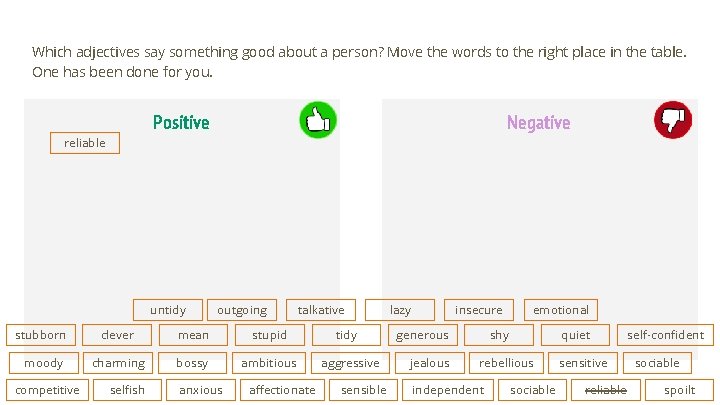Select the 'affectionate' word tile

coord(282,390)
